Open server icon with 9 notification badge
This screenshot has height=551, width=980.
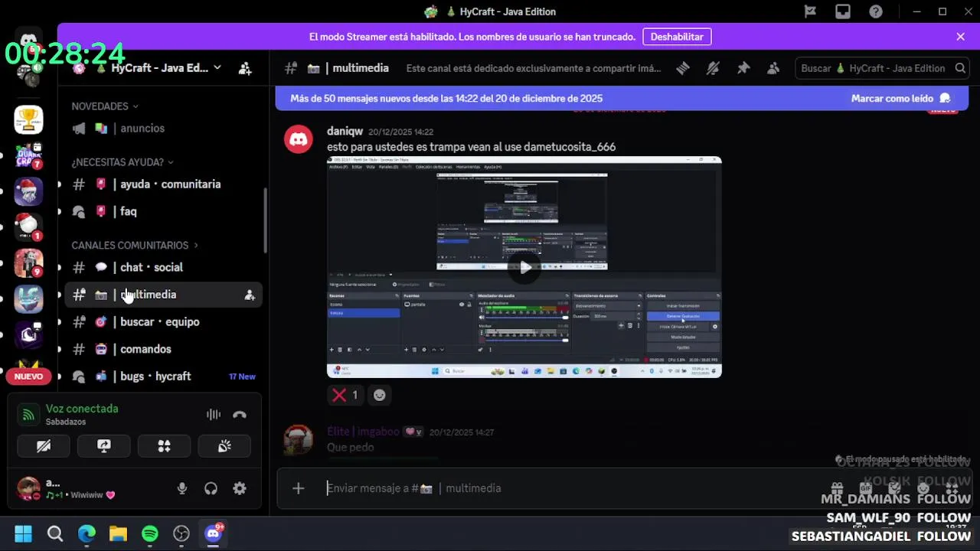coord(28,263)
